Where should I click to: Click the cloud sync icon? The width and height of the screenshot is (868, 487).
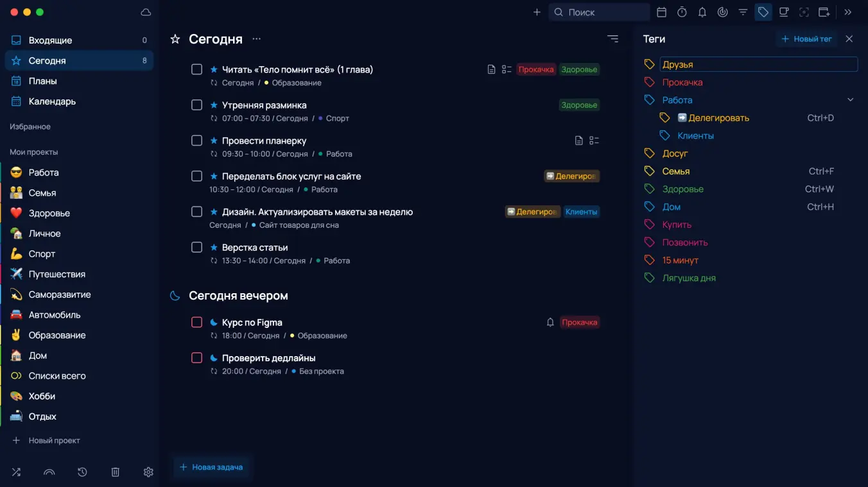[146, 12]
